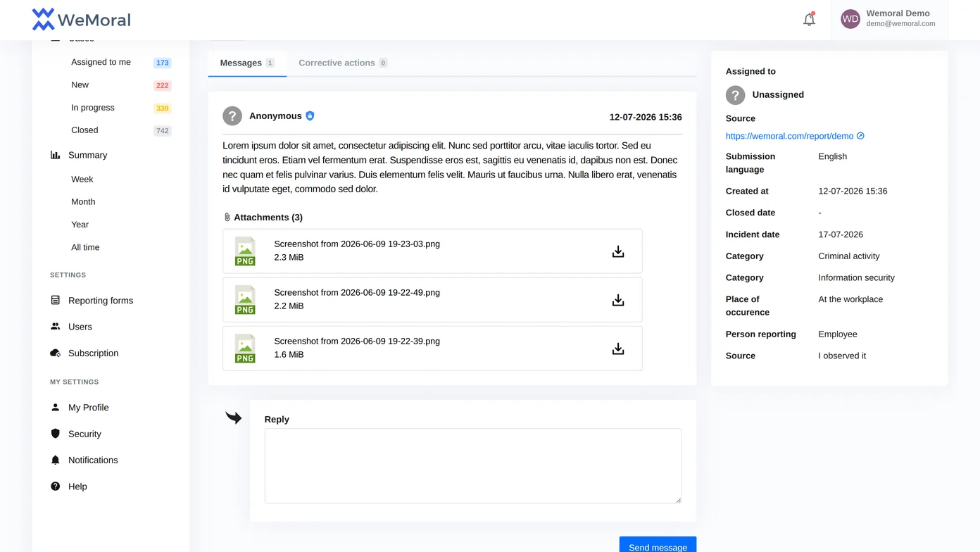Screen dimensions: 980x552
Task: Click the WeMoral logo
Action: tap(81, 20)
